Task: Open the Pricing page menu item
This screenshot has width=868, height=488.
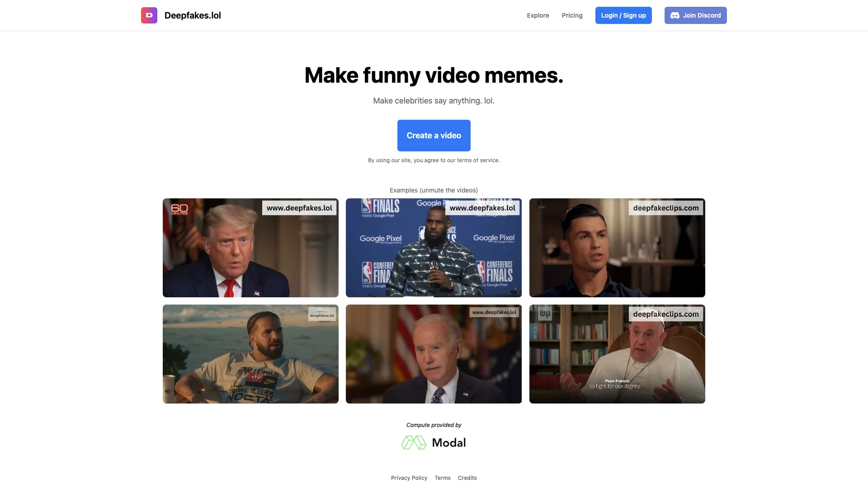Action: pyautogui.click(x=572, y=15)
